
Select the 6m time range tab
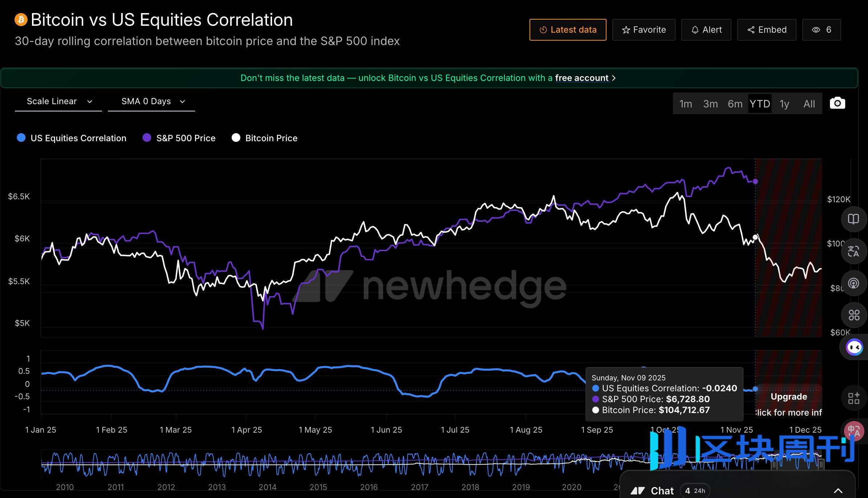pyautogui.click(x=735, y=104)
